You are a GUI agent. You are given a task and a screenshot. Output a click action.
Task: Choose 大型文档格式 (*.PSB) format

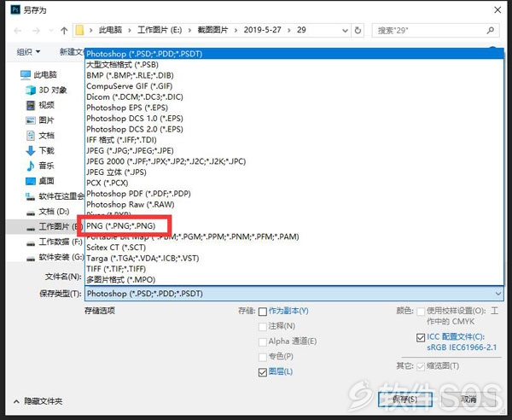click(x=294, y=64)
